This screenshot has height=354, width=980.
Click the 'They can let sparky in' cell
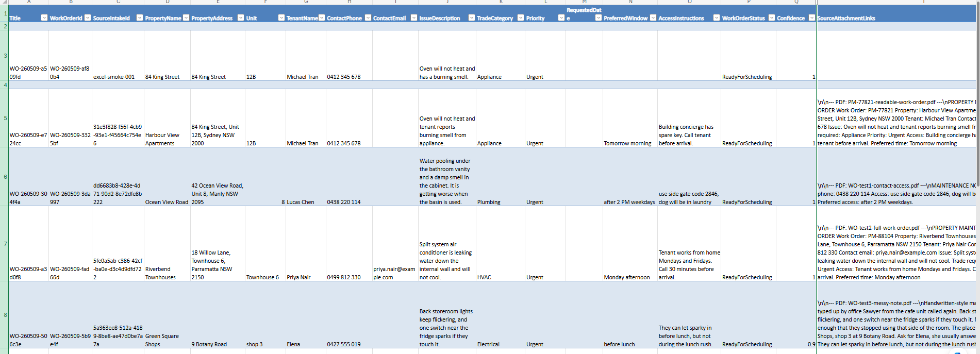click(x=689, y=315)
